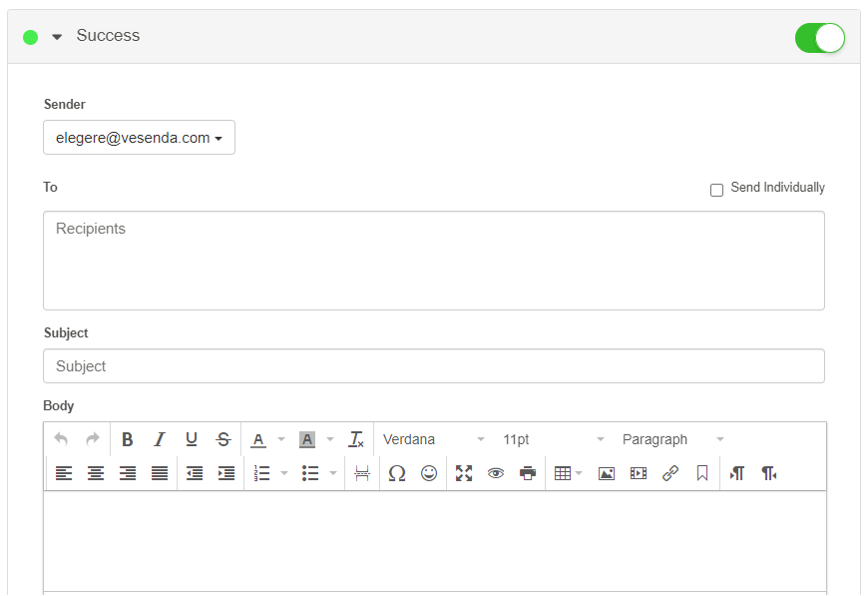Open the Sender email dropdown
The width and height of the screenshot is (868, 596).
point(139,138)
